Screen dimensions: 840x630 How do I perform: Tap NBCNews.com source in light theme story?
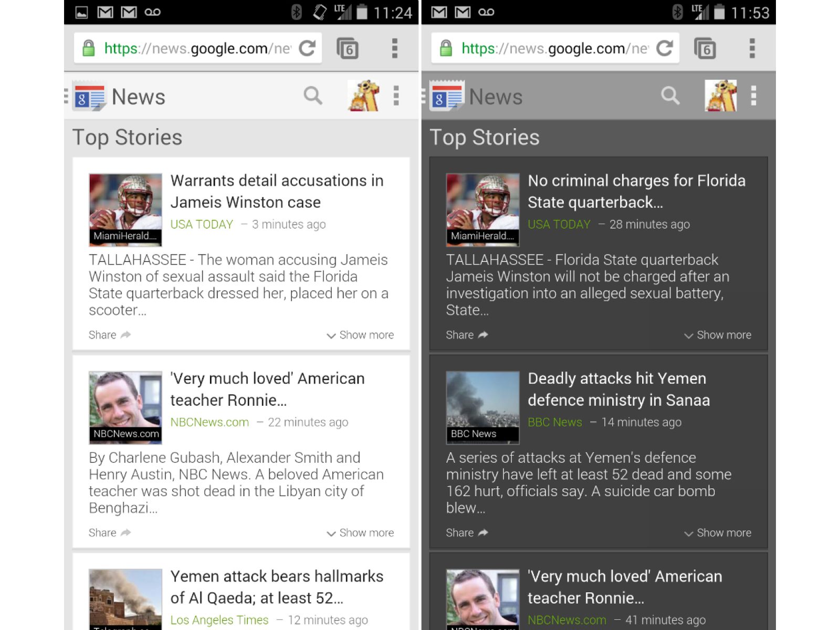(x=209, y=422)
